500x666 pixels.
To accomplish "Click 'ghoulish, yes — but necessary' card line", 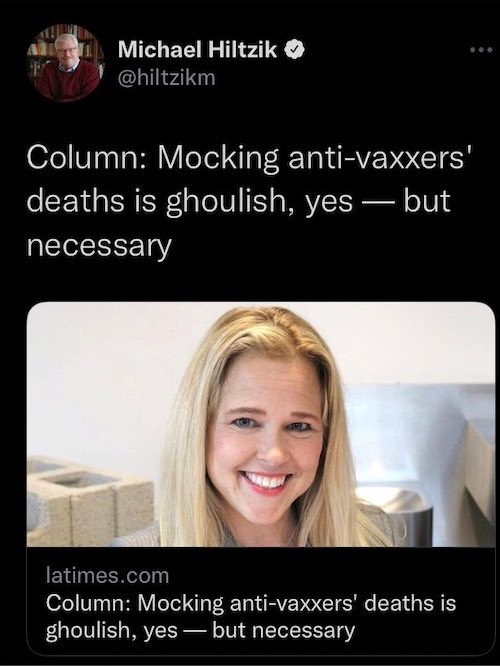I will [x=200, y=631].
